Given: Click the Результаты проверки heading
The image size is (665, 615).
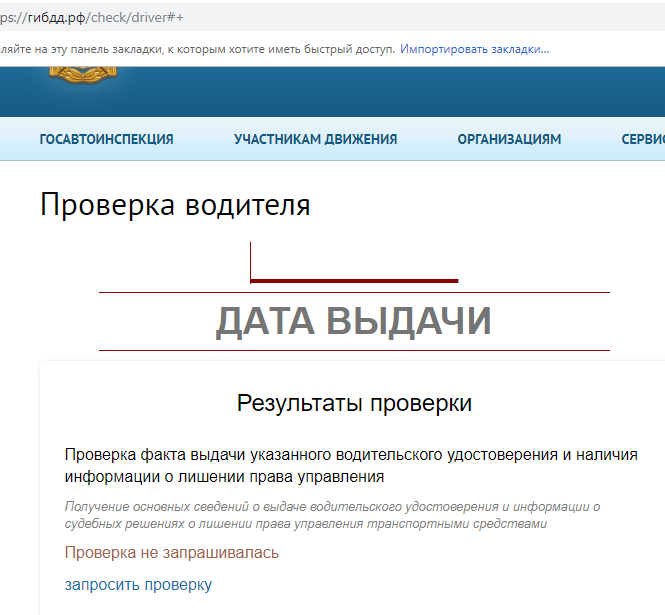Looking at the screenshot, I should pyautogui.click(x=354, y=404).
